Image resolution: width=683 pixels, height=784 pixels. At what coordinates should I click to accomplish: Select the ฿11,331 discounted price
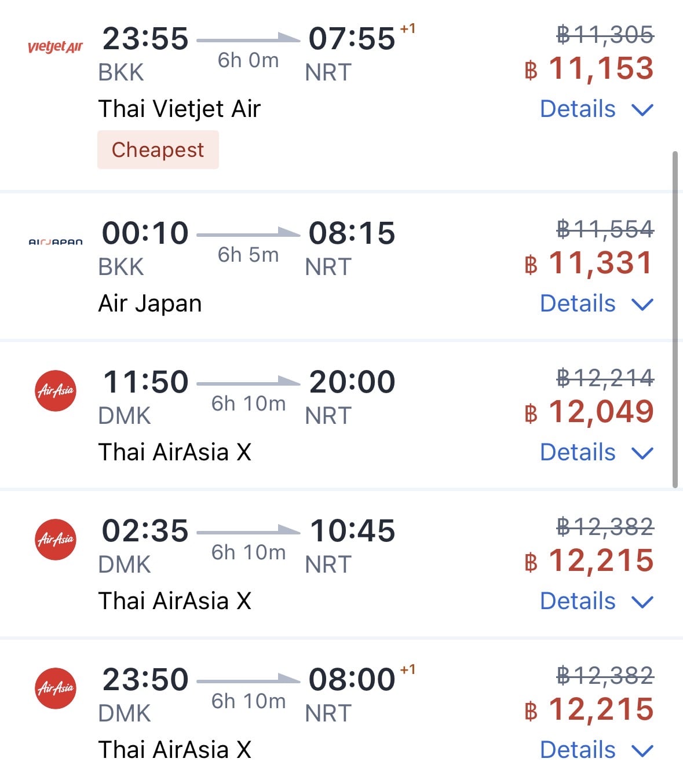(x=590, y=263)
